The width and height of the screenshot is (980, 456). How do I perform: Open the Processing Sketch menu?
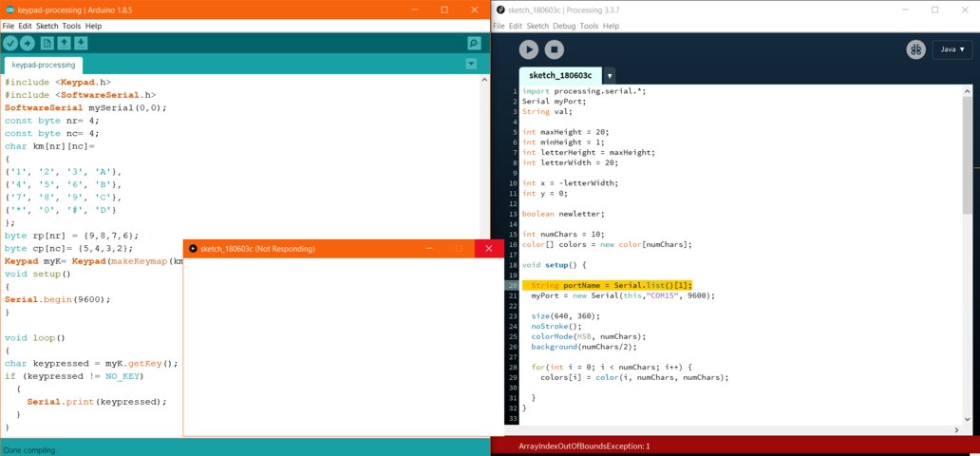(537, 27)
